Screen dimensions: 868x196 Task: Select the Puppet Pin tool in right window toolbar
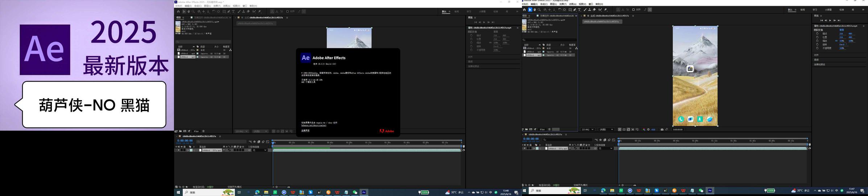605,10
